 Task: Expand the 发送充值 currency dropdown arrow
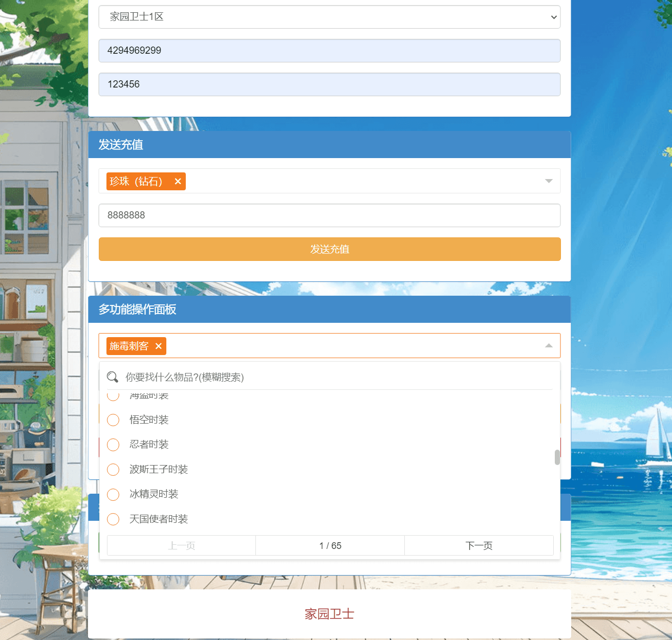pyautogui.click(x=549, y=181)
